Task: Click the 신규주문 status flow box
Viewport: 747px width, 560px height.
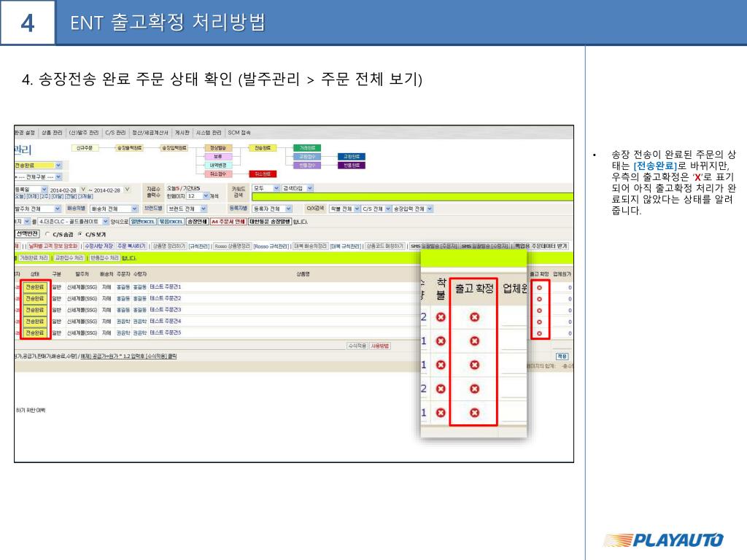Action: click(x=85, y=148)
